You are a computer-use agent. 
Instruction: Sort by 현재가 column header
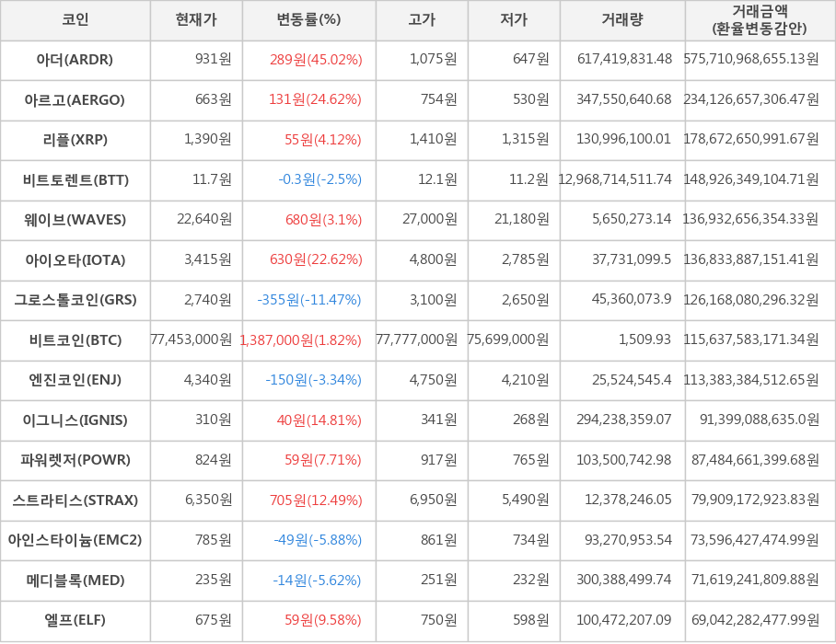click(196, 20)
